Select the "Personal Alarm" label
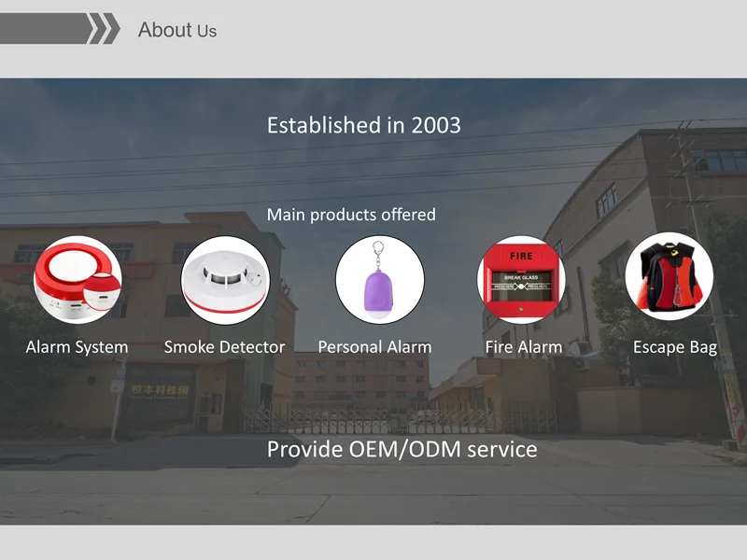Screen dimensions: 747x560 coord(374,346)
